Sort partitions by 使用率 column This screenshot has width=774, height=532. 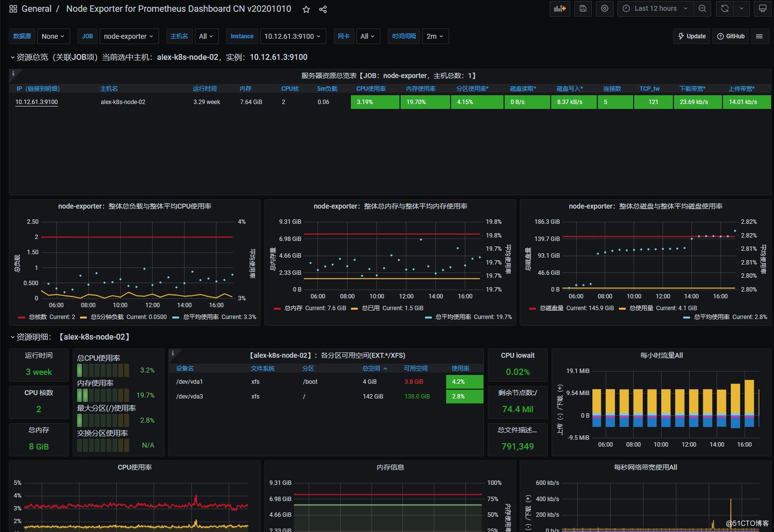(x=460, y=369)
